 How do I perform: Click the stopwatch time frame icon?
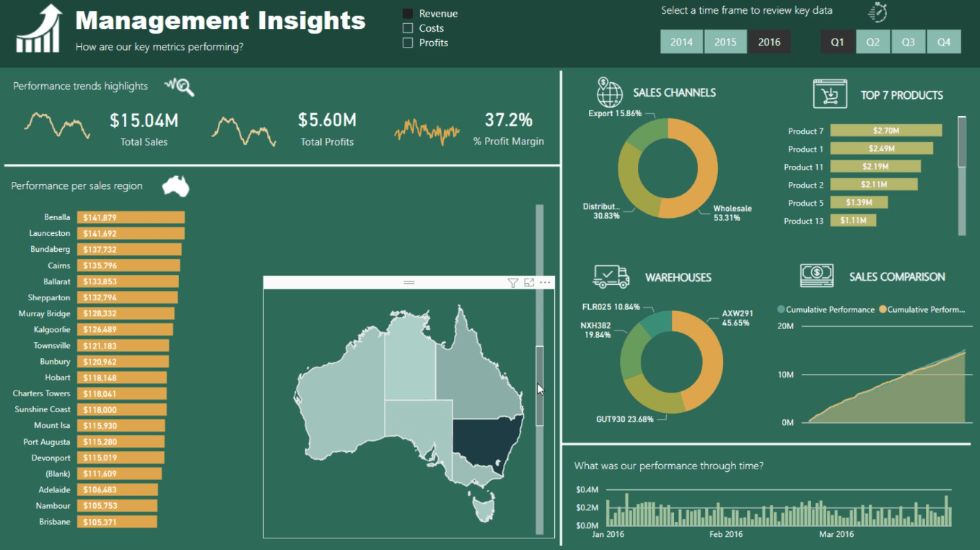(878, 12)
